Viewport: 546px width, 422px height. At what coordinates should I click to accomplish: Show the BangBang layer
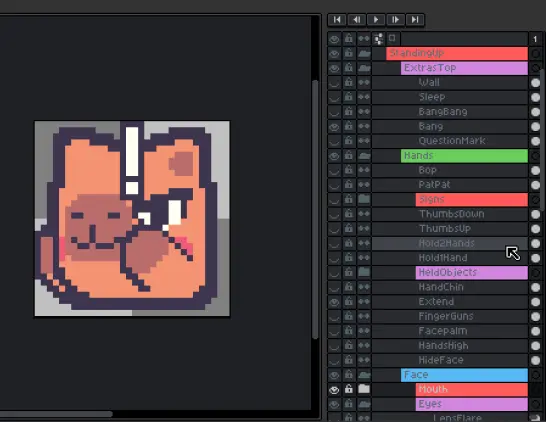click(334, 112)
